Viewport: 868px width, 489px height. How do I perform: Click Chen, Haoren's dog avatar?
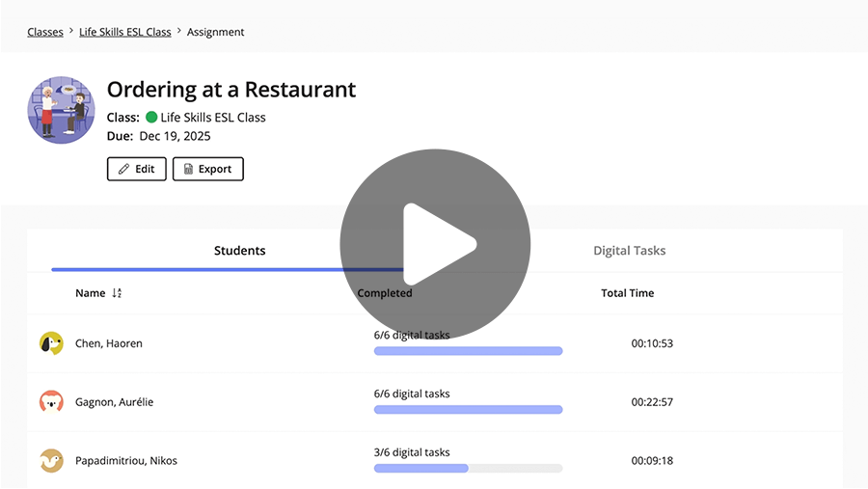pyautogui.click(x=51, y=343)
